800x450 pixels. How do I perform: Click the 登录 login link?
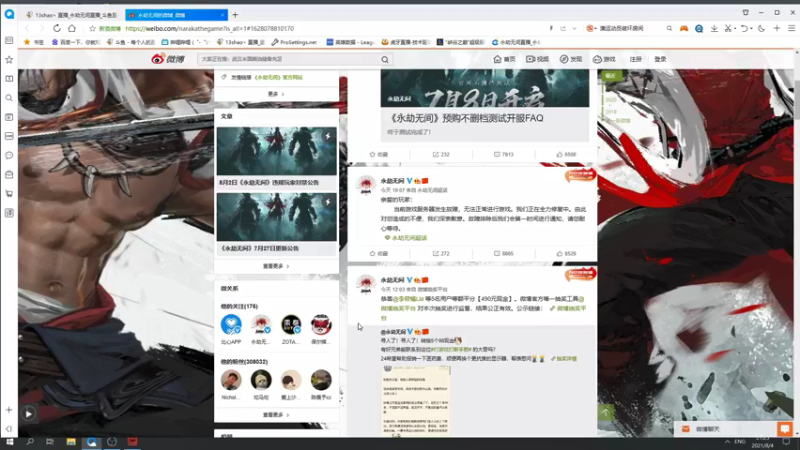660,59
